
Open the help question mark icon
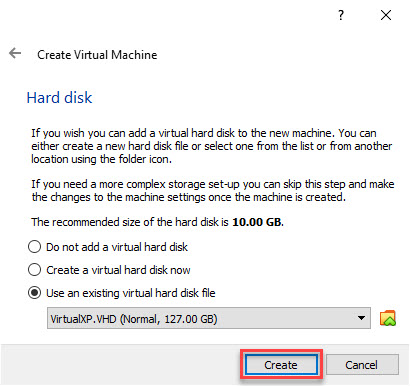[341, 15]
